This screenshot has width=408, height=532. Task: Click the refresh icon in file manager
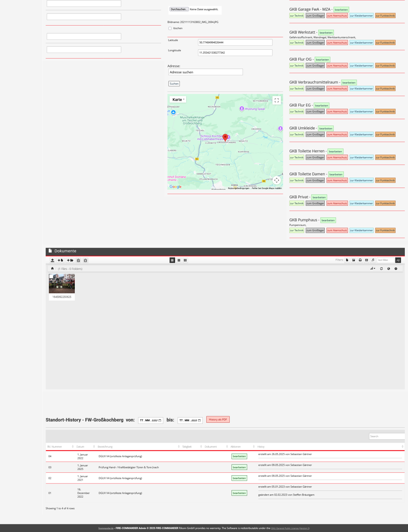381,269
